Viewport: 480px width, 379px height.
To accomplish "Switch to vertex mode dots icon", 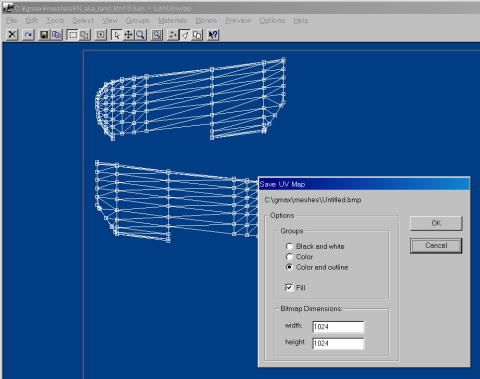I will (173, 35).
